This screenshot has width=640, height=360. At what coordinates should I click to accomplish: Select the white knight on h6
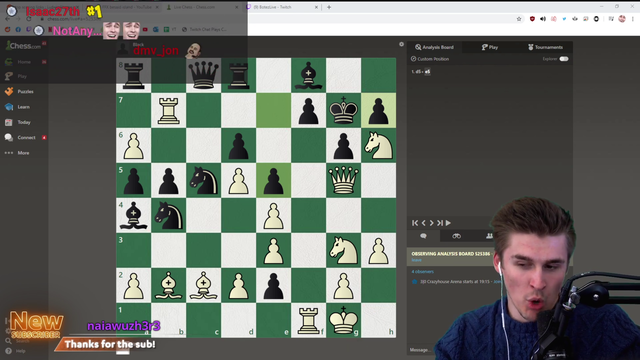coord(378,145)
